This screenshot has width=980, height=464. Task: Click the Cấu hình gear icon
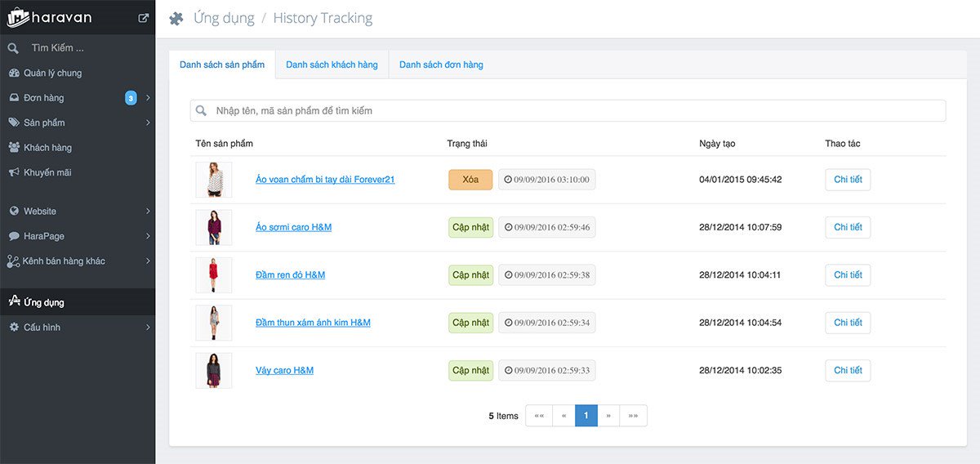[x=14, y=327]
